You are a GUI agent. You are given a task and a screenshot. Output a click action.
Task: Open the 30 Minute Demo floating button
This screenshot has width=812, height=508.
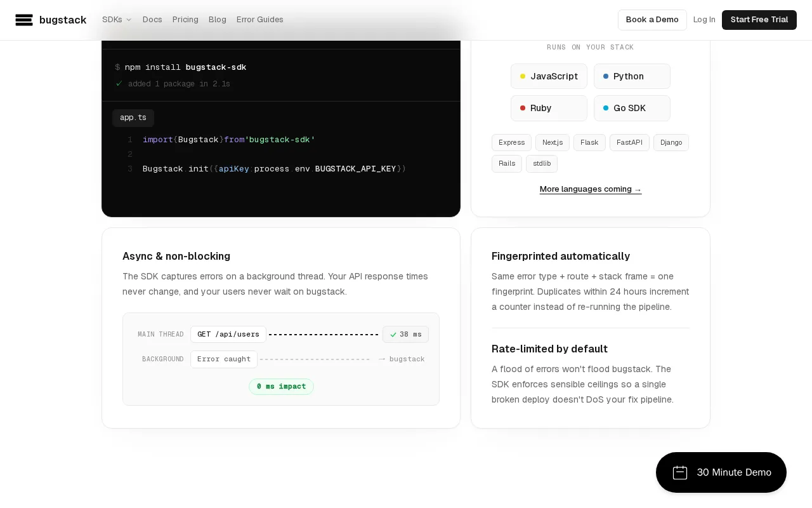click(x=721, y=472)
